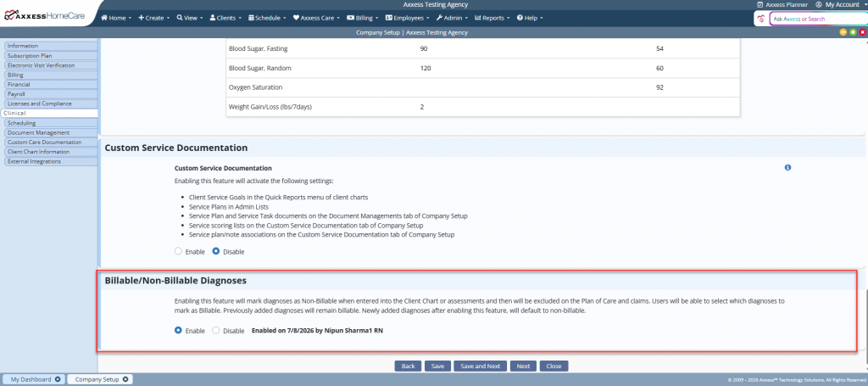868x386 pixels.
Task: Click the Axxess HomeCare logo
Action: tap(44, 17)
